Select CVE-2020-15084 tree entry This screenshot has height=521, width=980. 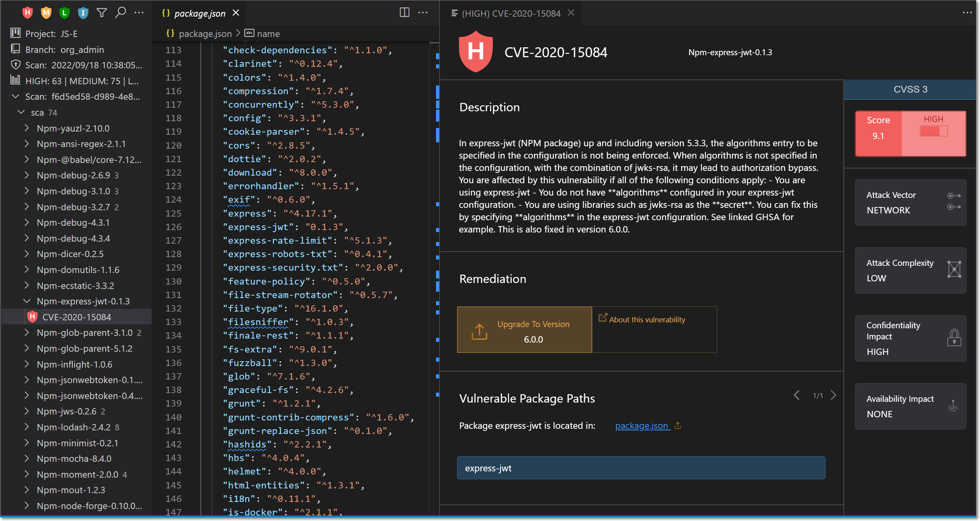coord(76,317)
